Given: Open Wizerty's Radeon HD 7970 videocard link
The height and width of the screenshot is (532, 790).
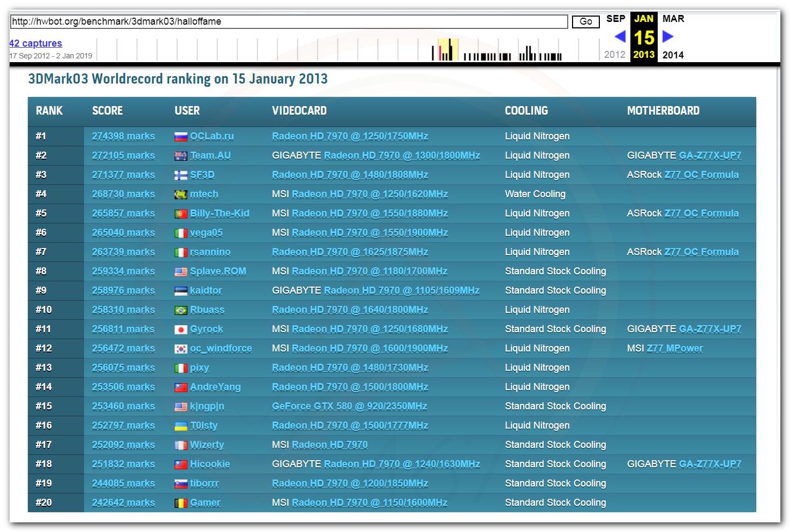Looking at the screenshot, I should coord(329,445).
